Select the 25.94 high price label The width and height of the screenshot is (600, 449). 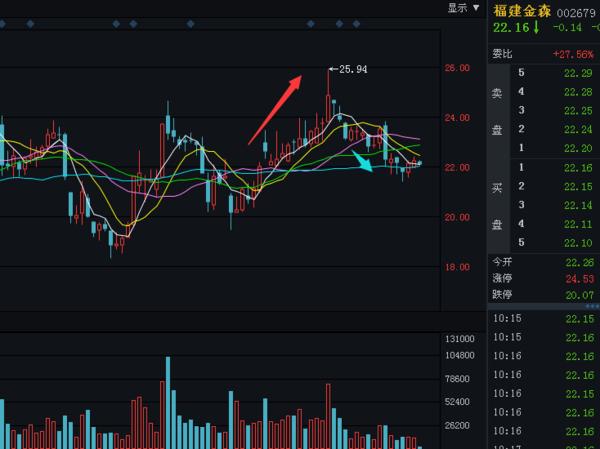click(350, 69)
